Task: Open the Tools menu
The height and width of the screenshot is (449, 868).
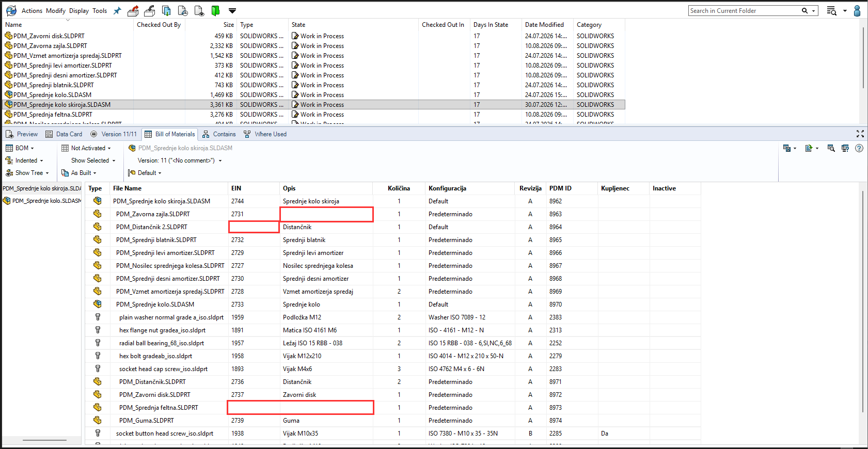Action: click(100, 11)
